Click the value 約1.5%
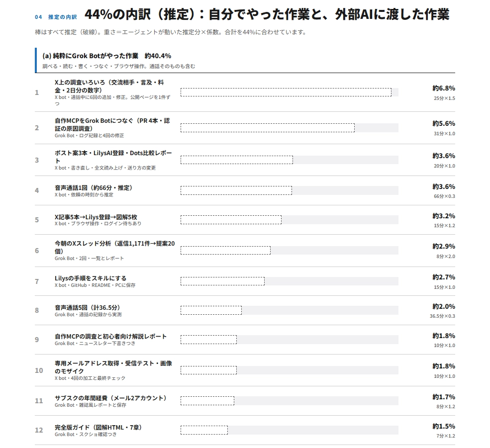 coord(444,427)
